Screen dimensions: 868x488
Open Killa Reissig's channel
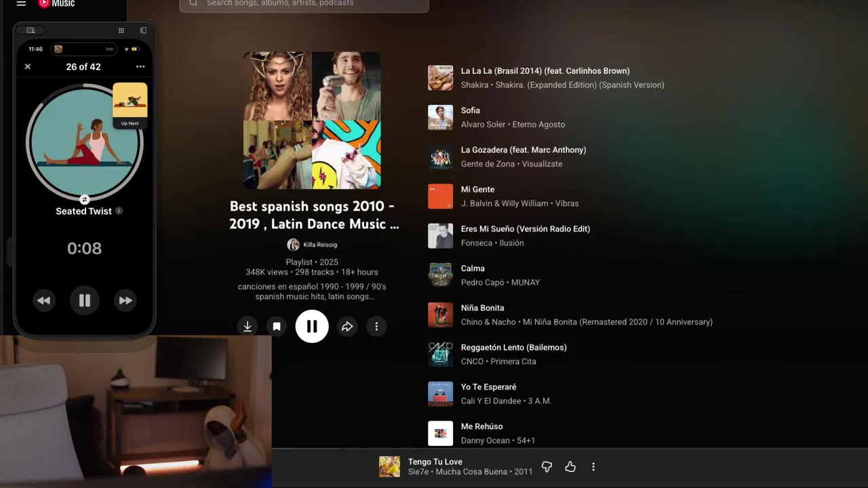[x=320, y=245]
